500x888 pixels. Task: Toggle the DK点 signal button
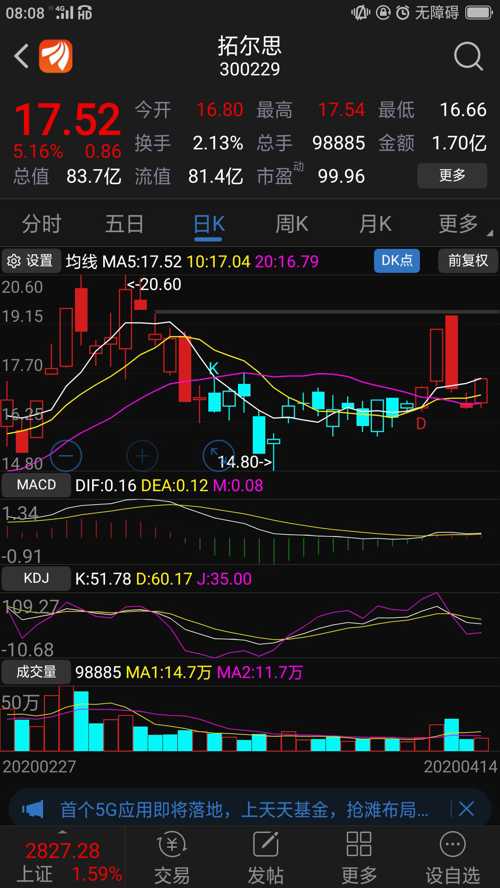click(396, 261)
